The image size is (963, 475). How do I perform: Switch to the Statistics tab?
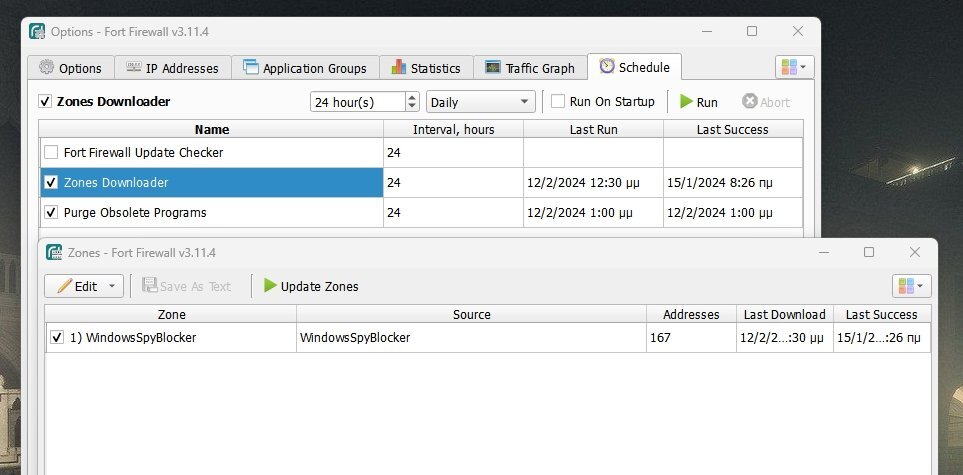[426, 68]
